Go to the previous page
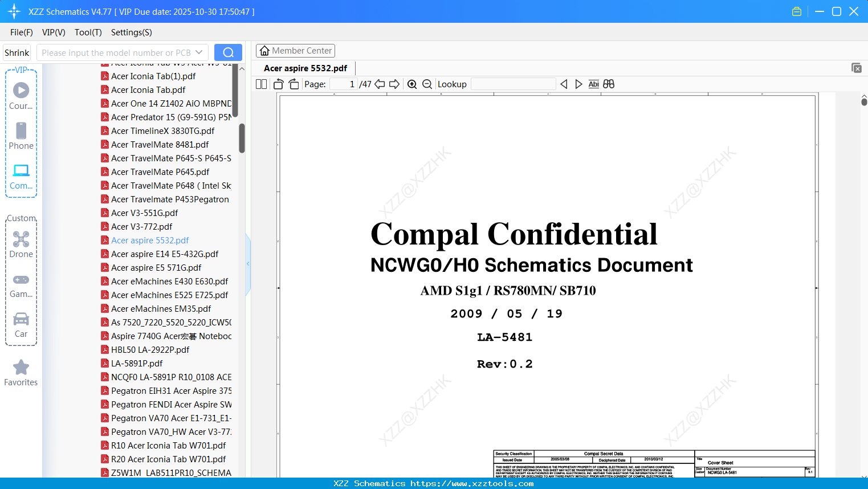 (x=380, y=84)
